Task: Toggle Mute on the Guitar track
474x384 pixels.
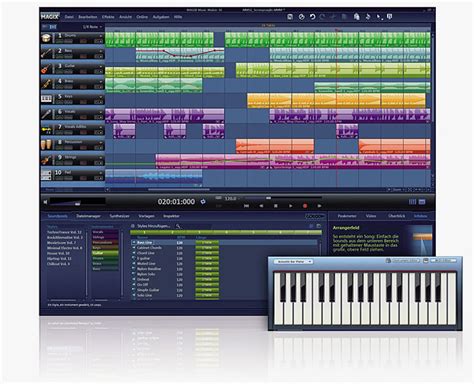Action: (69, 72)
